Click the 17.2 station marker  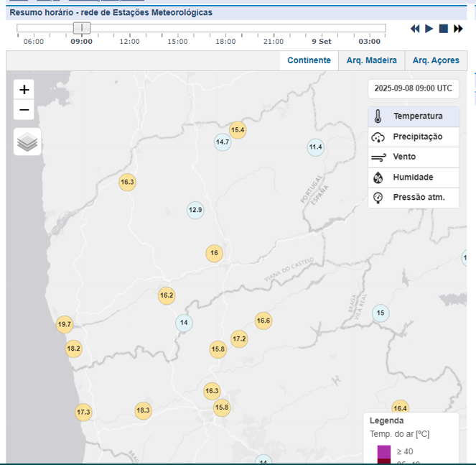coord(239,339)
